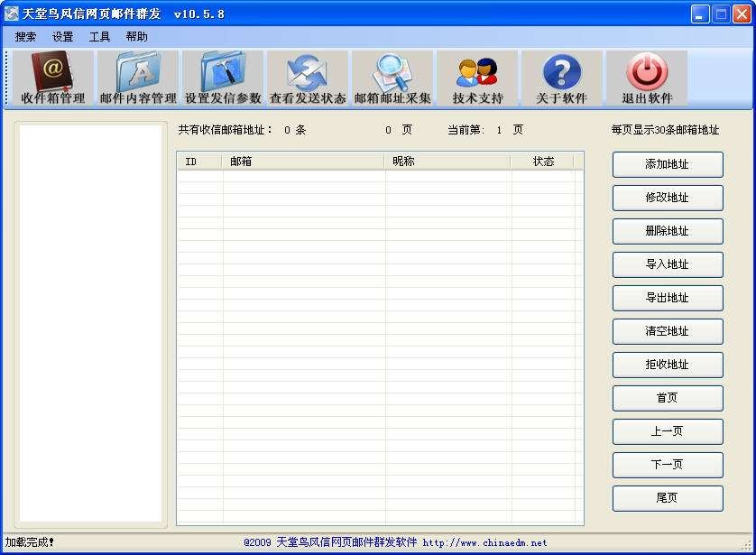Go to 下一页 next page
Screen dimensions: 756x555
668,465
